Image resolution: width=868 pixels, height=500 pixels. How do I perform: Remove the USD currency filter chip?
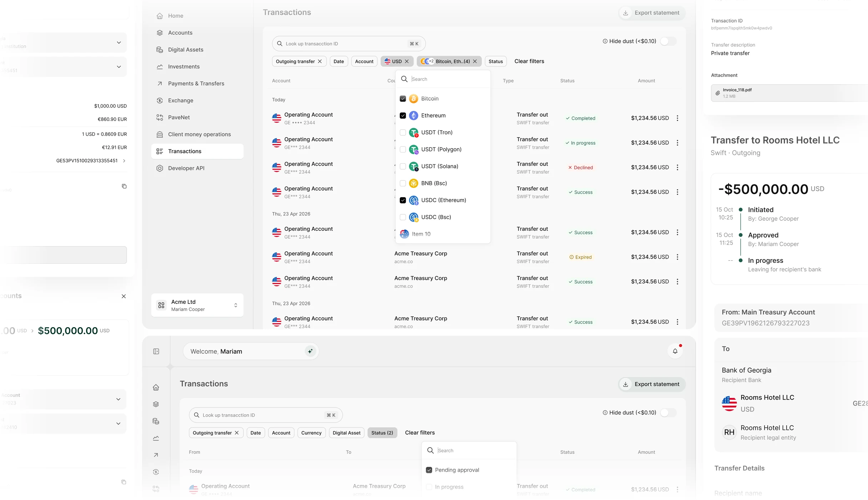(x=407, y=61)
